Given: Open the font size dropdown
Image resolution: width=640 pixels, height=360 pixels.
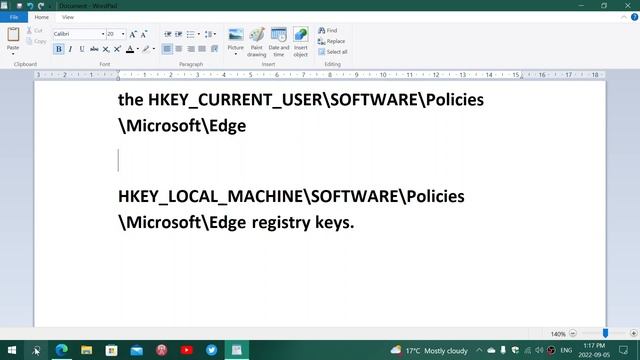Looking at the screenshot, I should coord(123,34).
